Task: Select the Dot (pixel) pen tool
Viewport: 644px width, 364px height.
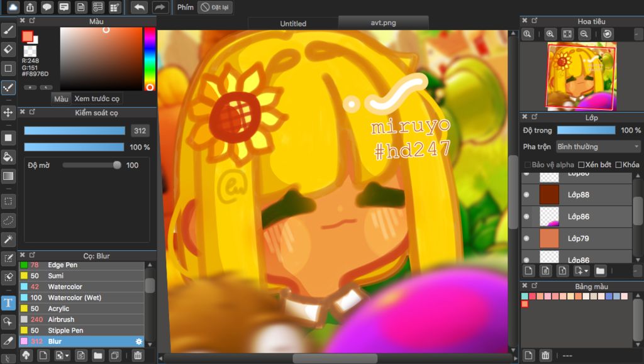Action: click(8, 87)
